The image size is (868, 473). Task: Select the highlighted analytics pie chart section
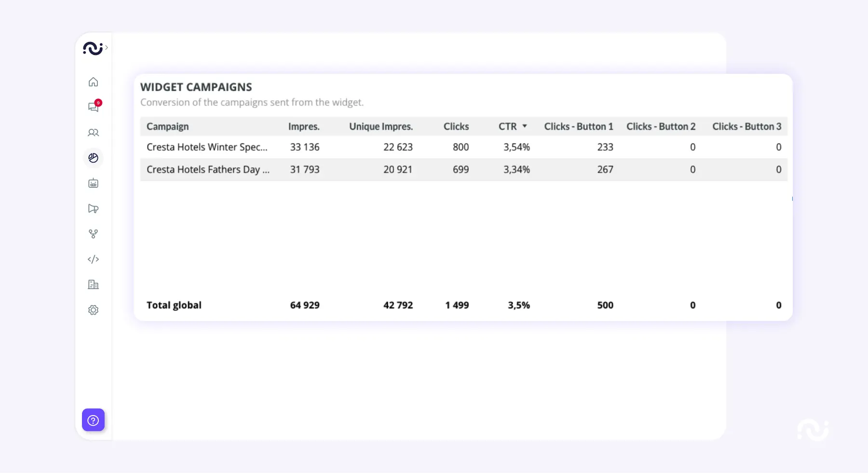pos(93,158)
